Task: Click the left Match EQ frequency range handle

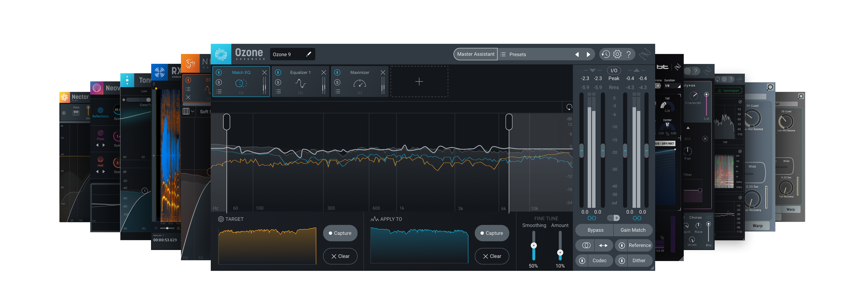Action: 226,122
